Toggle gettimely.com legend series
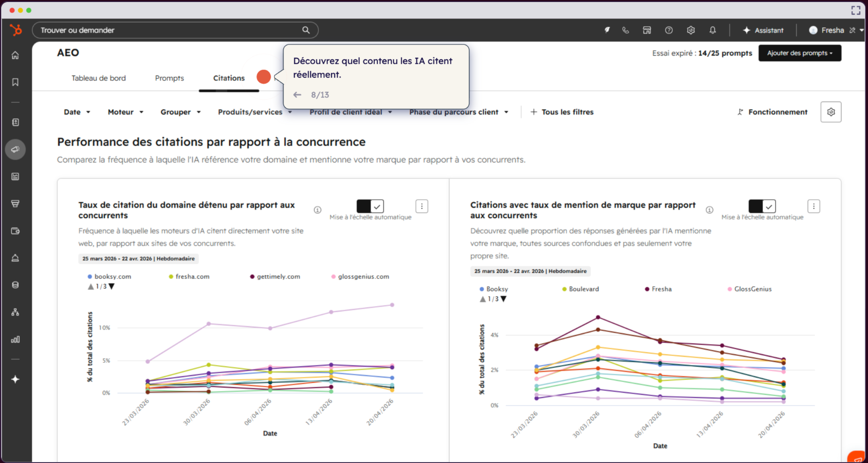The image size is (868, 463). click(x=275, y=277)
